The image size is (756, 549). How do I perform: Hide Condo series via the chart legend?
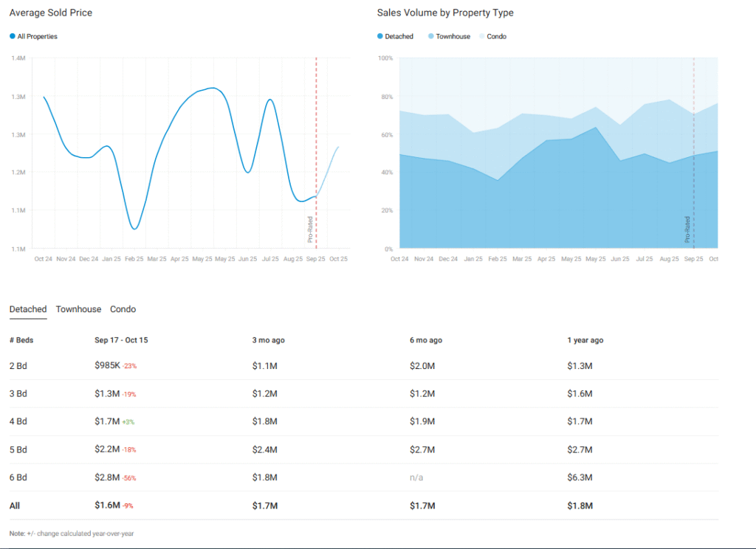pyautogui.click(x=496, y=36)
